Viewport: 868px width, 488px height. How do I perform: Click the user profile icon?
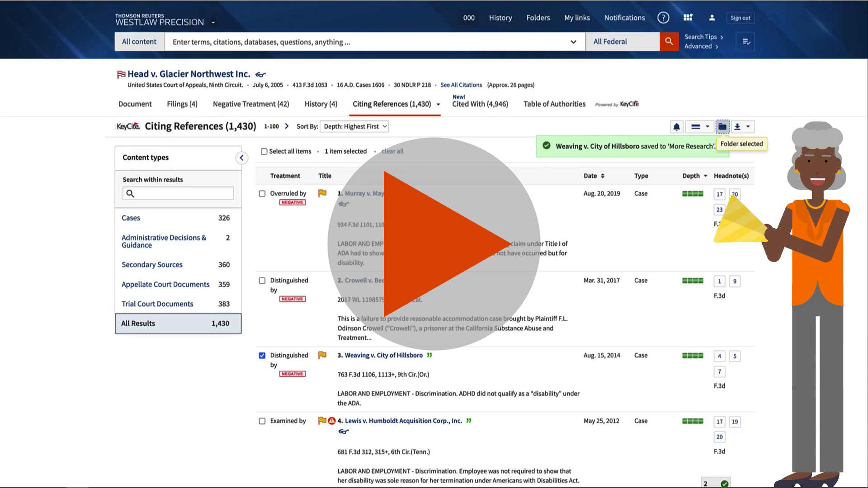point(712,18)
